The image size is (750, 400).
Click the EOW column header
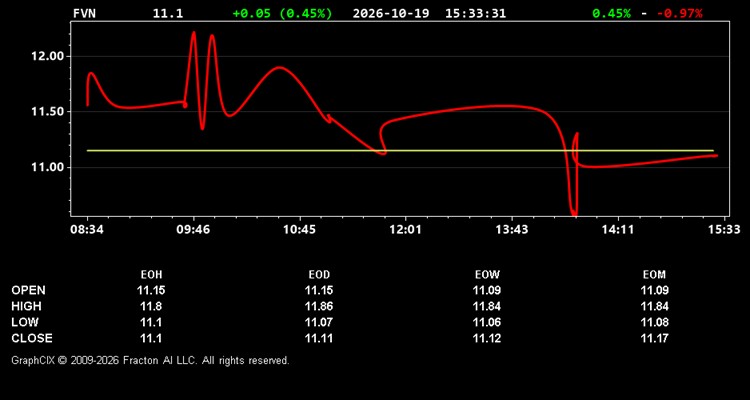(x=487, y=275)
